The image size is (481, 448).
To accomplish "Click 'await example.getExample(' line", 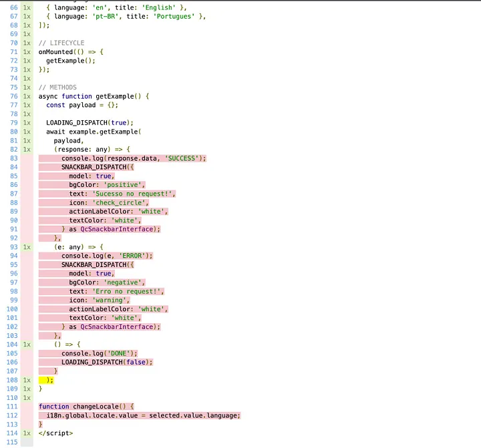I will coord(94,132).
